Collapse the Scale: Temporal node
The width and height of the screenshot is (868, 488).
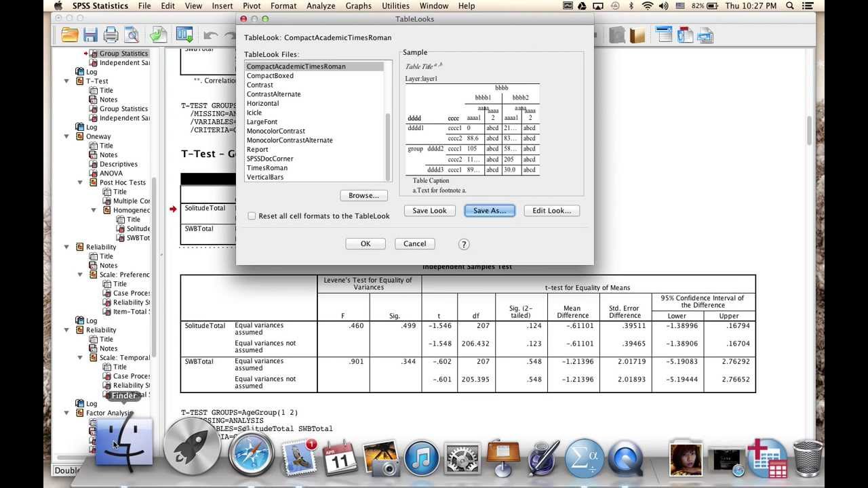coord(80,358)
